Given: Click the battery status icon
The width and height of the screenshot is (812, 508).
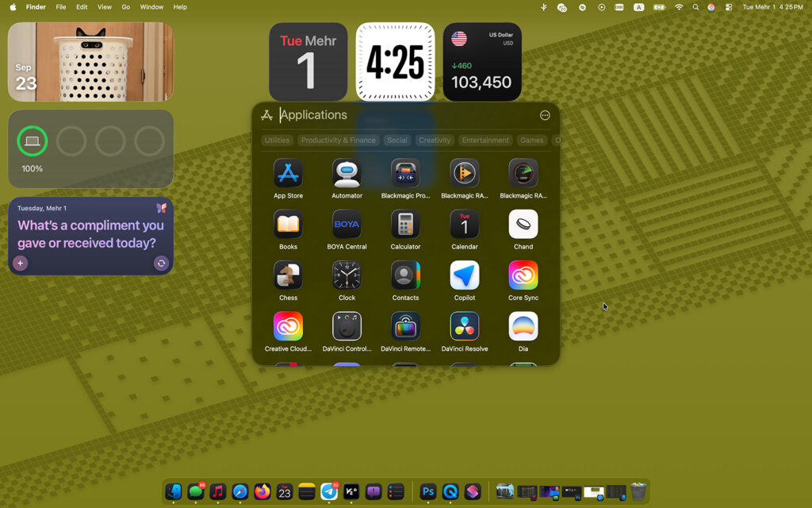Looking at the screenshot, I should click(659, 7).
